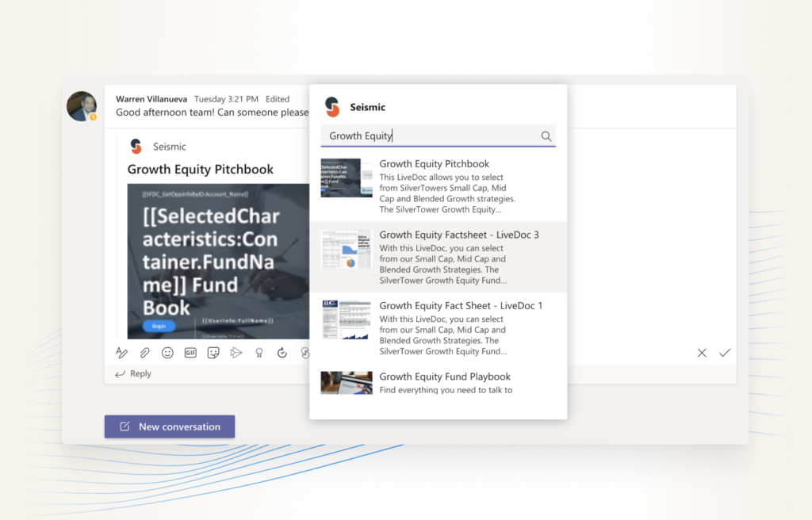
Task: Open the Praise badge icon
Action: pyautogui.click(x=259, y=353)
